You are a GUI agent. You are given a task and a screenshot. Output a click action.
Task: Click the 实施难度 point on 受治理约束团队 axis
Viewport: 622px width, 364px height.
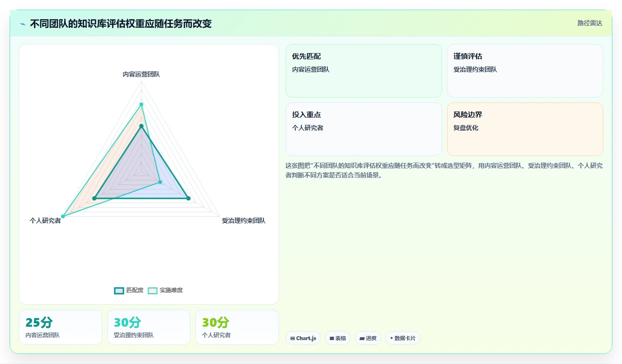tap(160, 182)
